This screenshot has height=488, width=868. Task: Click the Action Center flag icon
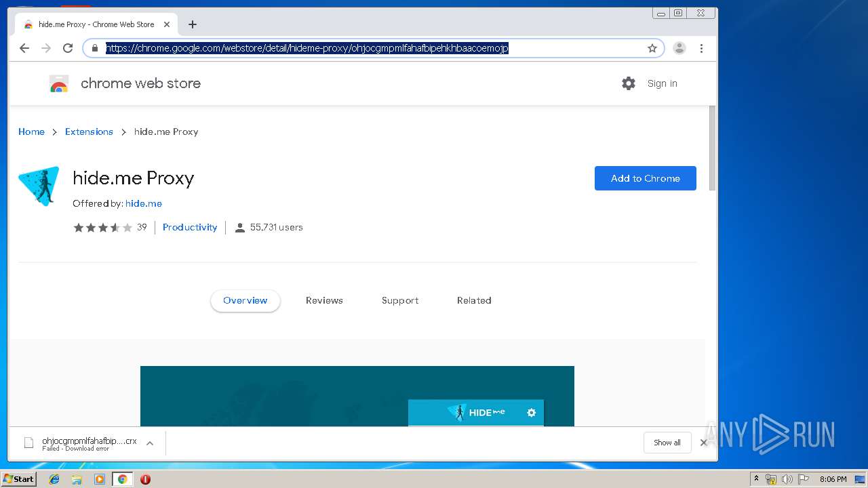(804, 479)
